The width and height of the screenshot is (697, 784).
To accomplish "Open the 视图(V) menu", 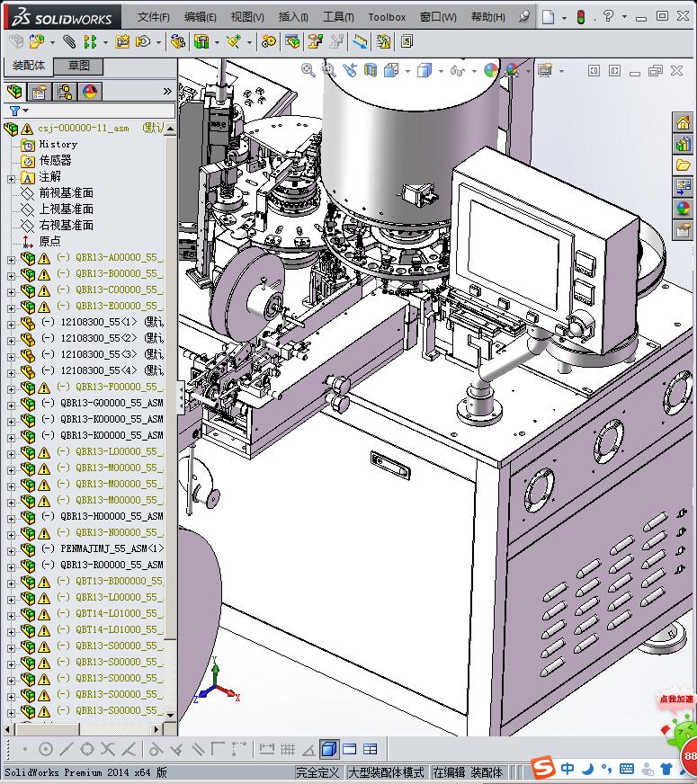I will [x=247, y=17].
